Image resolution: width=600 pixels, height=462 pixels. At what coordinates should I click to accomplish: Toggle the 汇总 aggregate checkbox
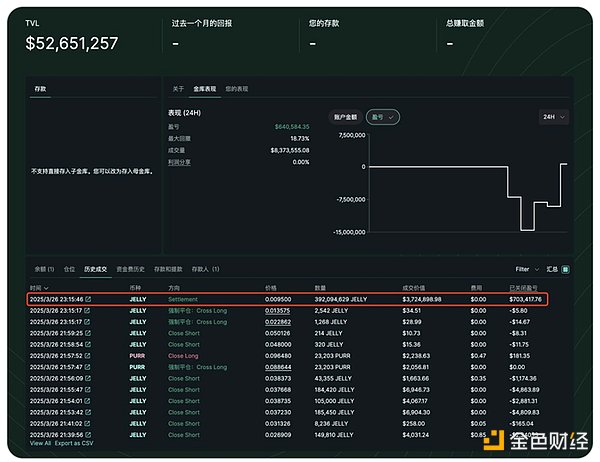pos(565,269)
